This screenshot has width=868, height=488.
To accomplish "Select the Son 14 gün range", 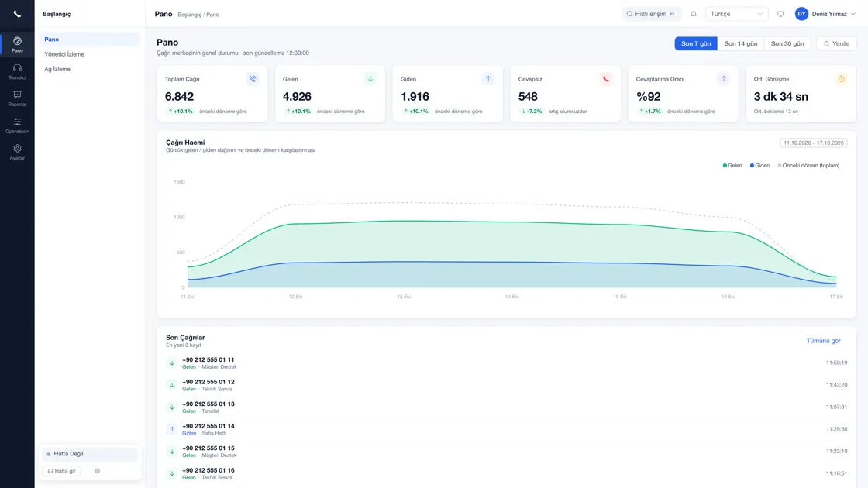I will click(741, 43).
